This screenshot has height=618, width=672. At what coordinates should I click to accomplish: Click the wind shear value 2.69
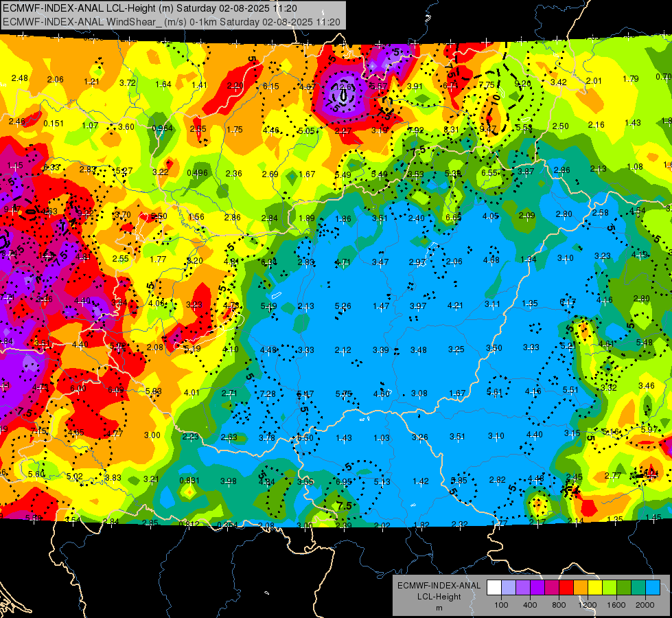pos(270,174)
